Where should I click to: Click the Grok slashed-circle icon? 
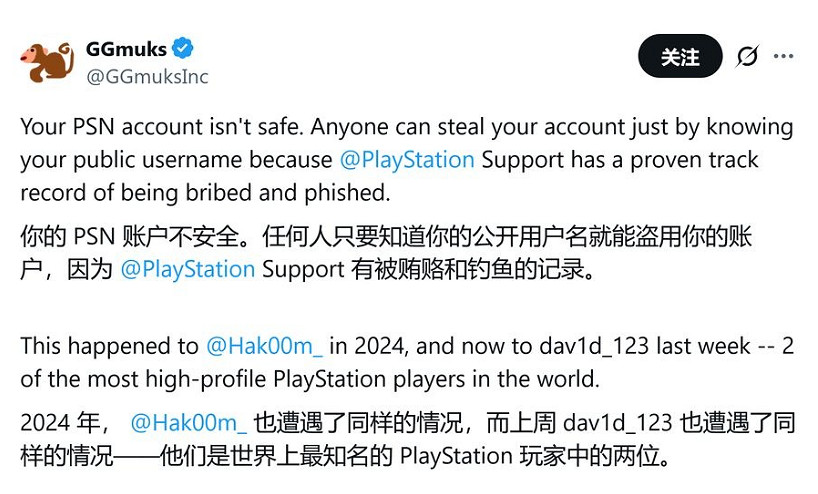click(746, 57)
